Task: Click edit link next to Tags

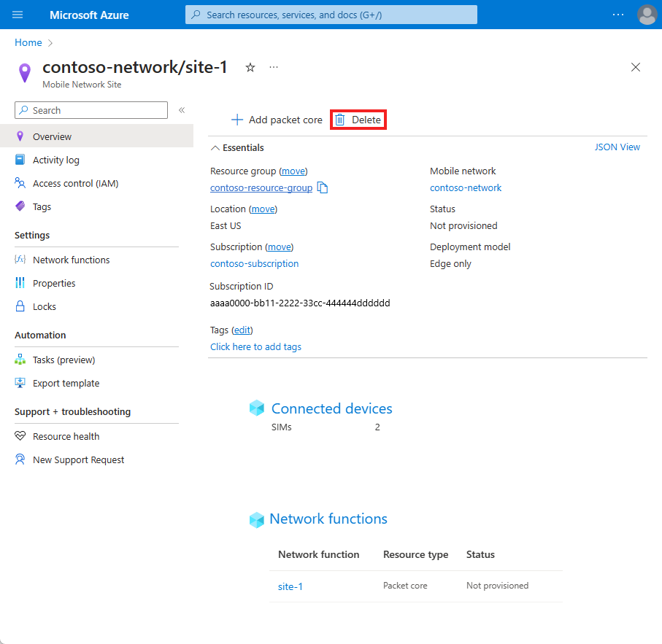Action: (x=242, y=330)
